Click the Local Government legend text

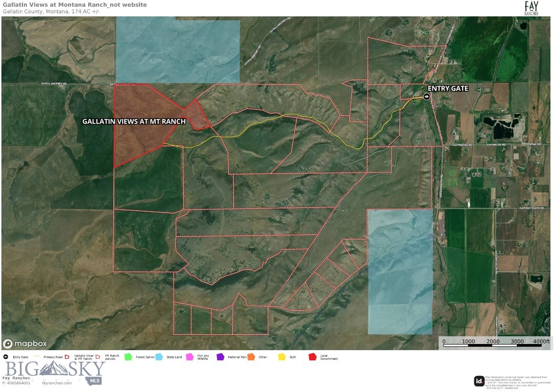click(x=329, y=357)
